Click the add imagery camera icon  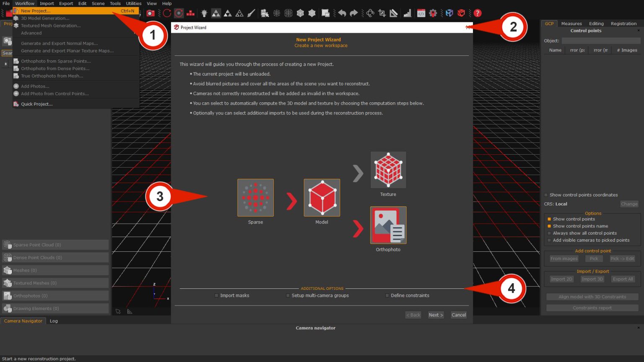point(151,13)
